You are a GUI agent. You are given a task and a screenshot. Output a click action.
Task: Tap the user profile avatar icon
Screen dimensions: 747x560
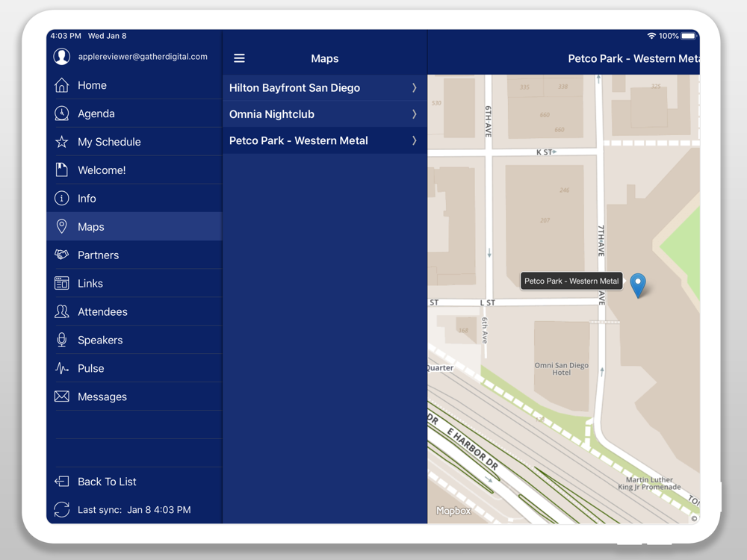(61, 56)
